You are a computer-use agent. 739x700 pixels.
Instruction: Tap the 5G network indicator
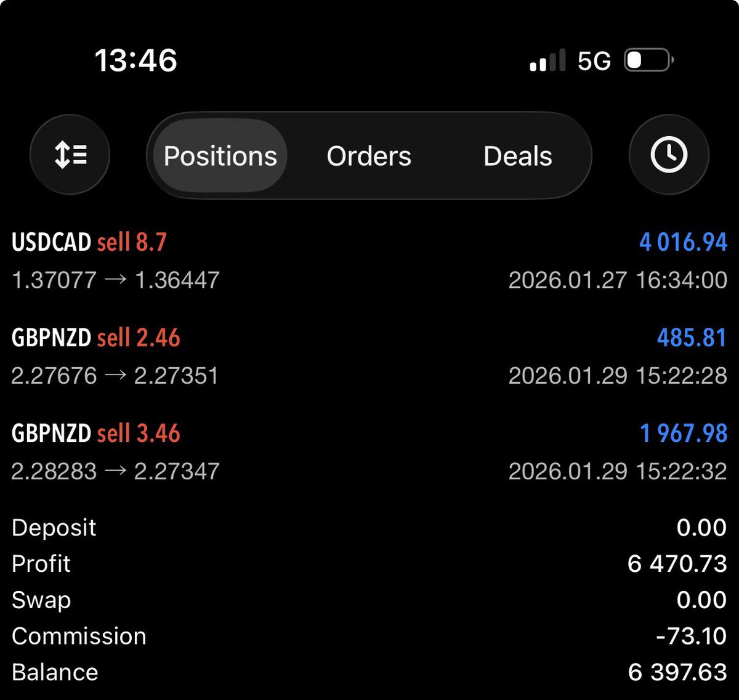[594, 61]
